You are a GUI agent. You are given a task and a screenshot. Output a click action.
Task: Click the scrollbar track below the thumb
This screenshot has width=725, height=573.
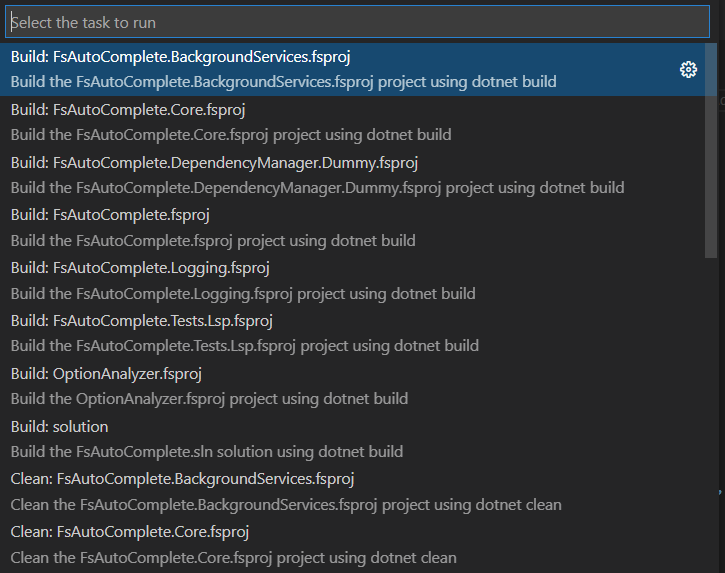(x=711, y=414)
